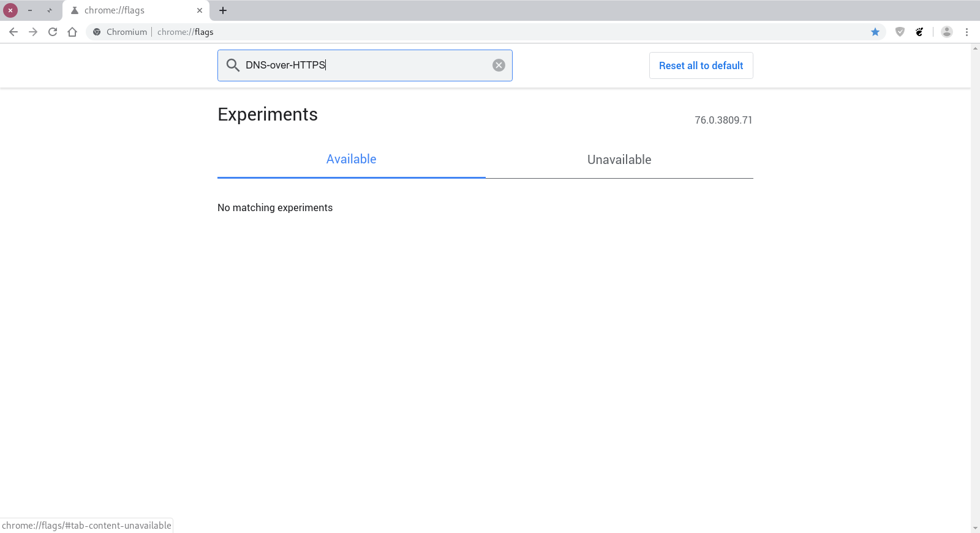Viewport: 980px width, 533px height.
Task: Open the home page with the house icon
Action: 72,32
